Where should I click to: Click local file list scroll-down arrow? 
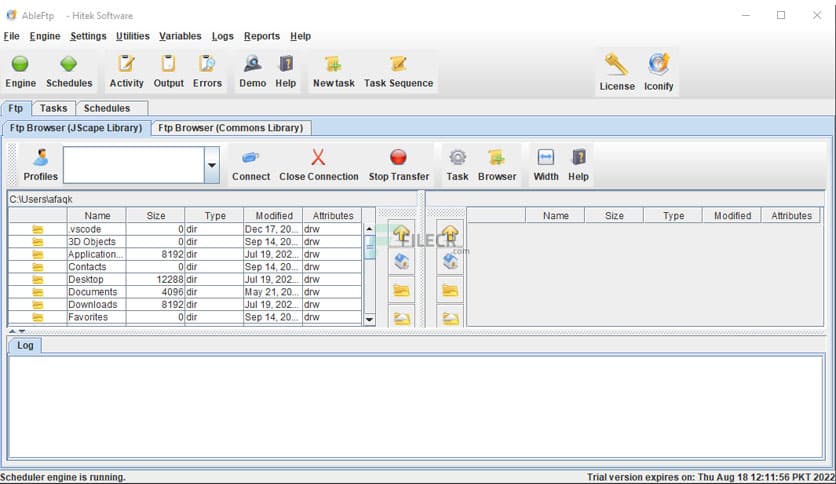coord(369,319)
